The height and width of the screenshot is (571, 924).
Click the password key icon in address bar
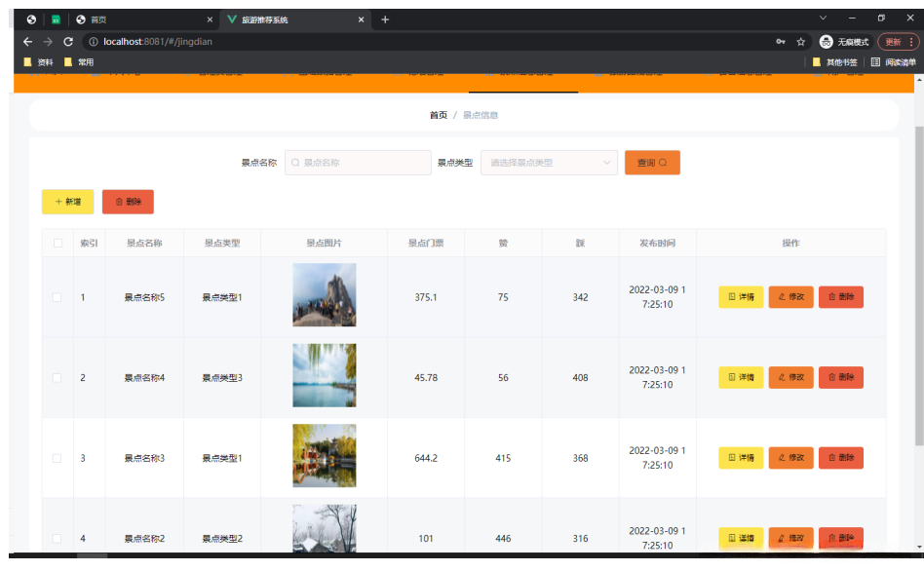[781, 42]
